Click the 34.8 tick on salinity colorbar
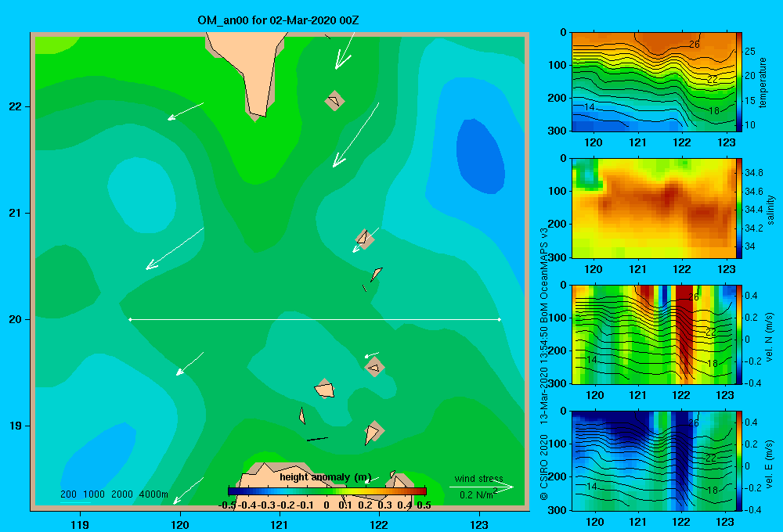 tap(753, 173)
